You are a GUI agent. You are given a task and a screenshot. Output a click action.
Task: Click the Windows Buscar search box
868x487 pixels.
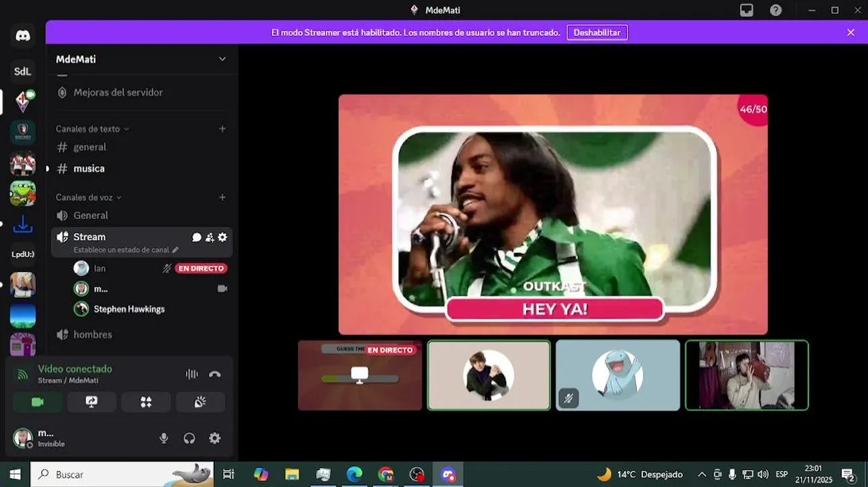[x=122, y=474]
